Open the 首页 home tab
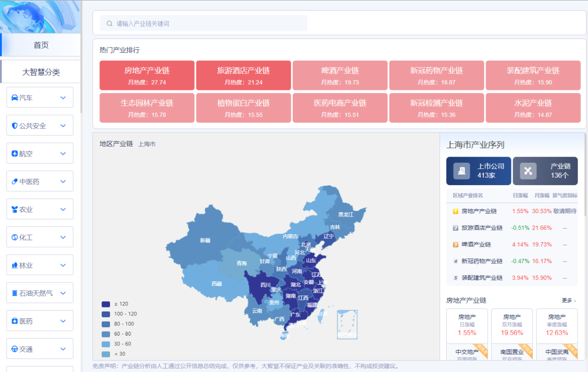Viewport: 588px width, 372px height. click(x=40, y=45)
